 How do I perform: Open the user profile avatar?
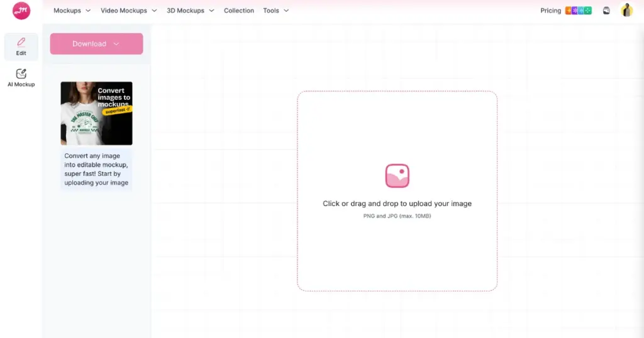click(x=626, y=10)
